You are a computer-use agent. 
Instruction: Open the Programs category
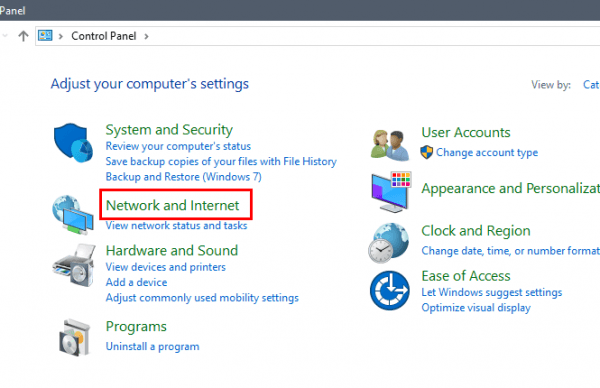(x=136, y=327)
